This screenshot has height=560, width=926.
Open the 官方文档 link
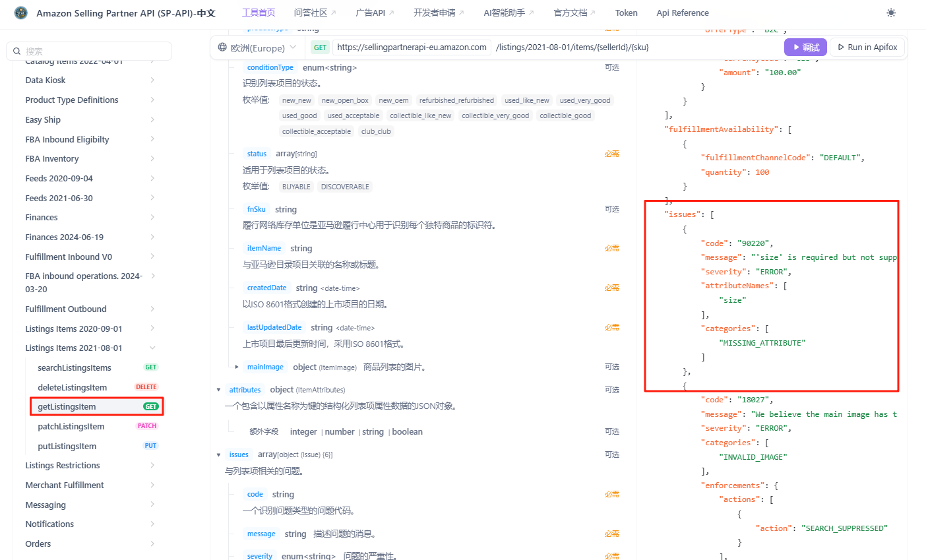pyautogui.click(x=574, y=13)
